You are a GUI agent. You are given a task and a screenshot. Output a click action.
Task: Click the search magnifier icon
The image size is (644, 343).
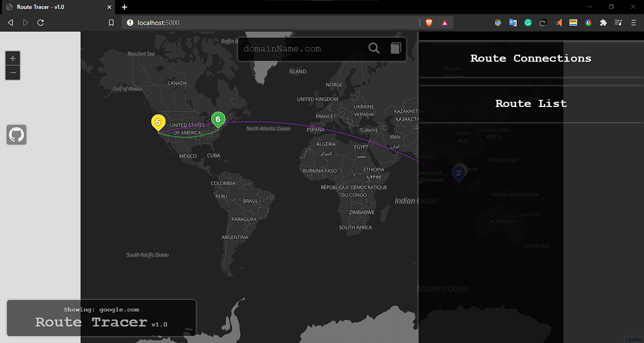tap(374, 48)
